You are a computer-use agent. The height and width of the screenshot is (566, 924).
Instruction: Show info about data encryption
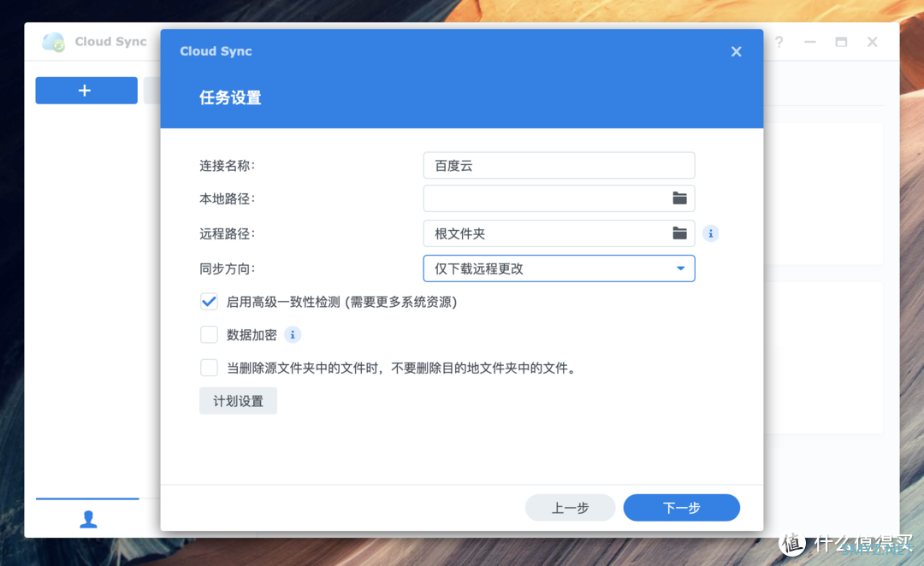click(x=293, y=334)
